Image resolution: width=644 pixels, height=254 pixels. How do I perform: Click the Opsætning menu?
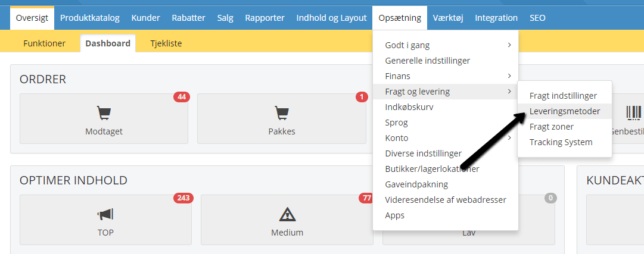[400, 18]
